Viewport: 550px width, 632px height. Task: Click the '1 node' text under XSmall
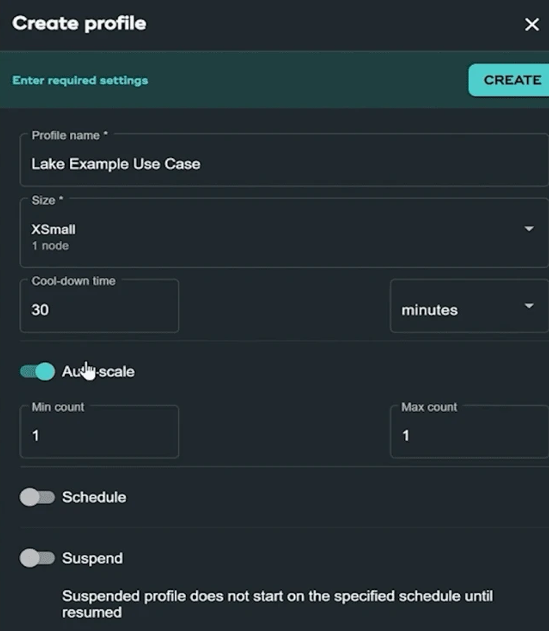pos(50,246)
